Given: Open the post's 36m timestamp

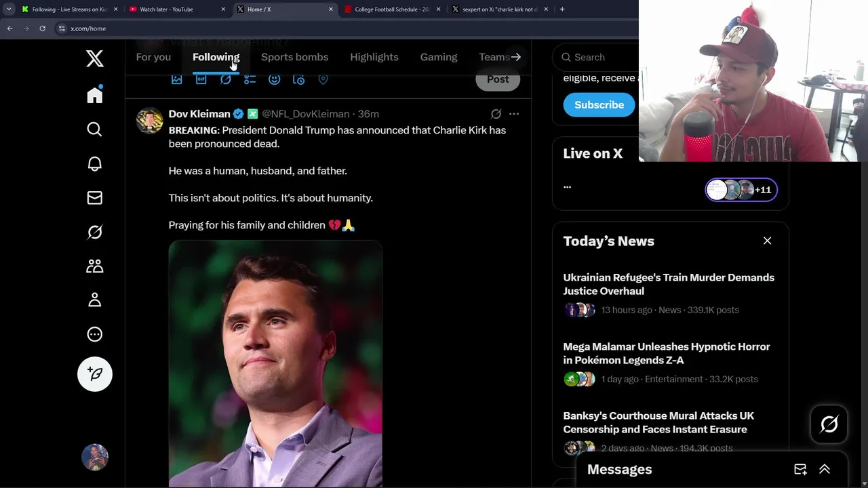Looking at the screenshot, I should click(x=368, y=114).
